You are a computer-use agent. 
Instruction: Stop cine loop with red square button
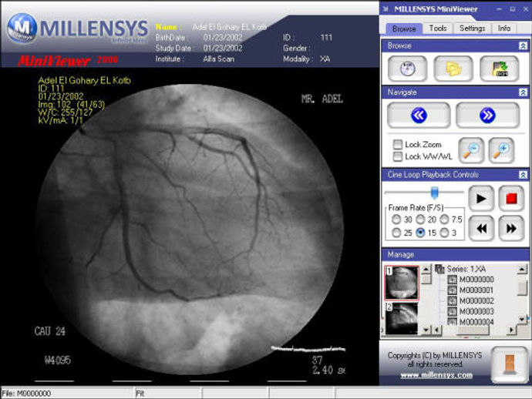click(512, 199)
